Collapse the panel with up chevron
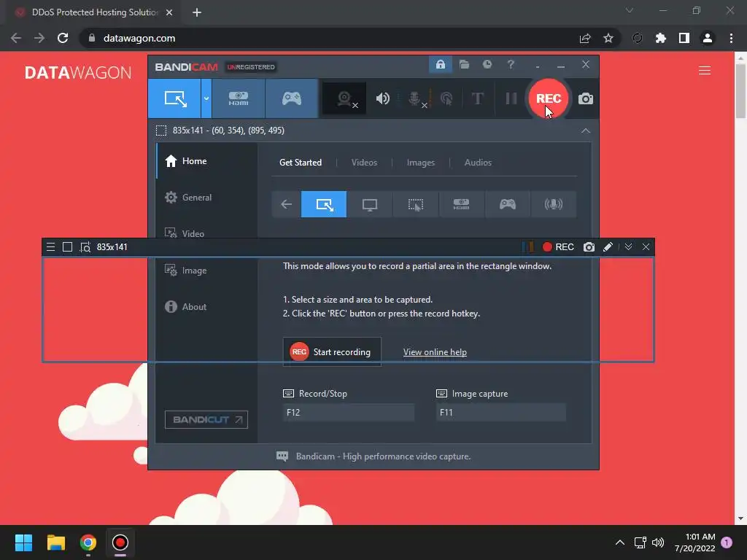 coord(586,131)
